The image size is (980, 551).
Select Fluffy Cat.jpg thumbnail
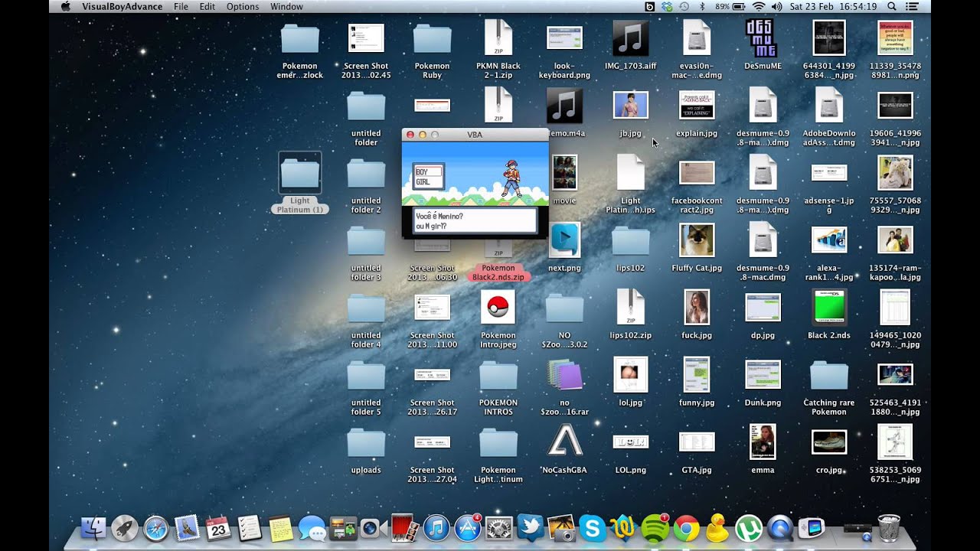coord(697,248)
